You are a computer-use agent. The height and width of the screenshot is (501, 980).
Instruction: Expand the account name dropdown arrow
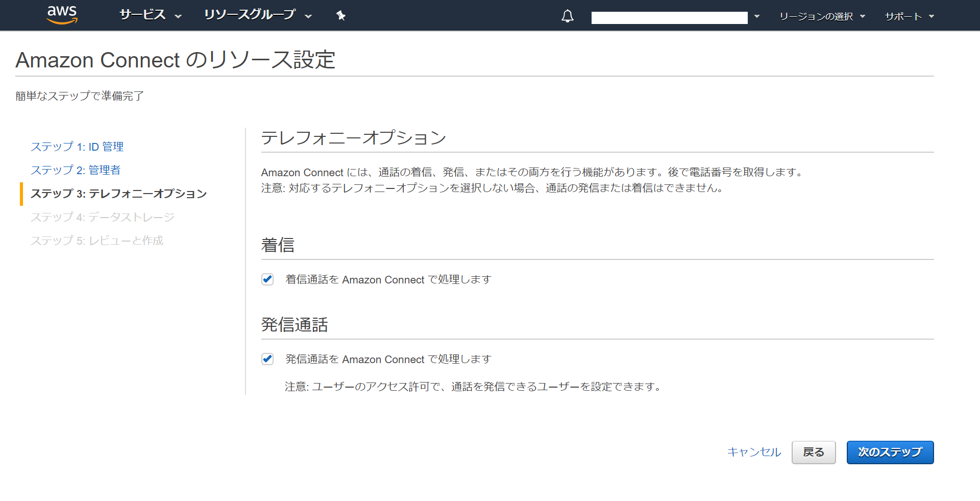coord(757,16)
